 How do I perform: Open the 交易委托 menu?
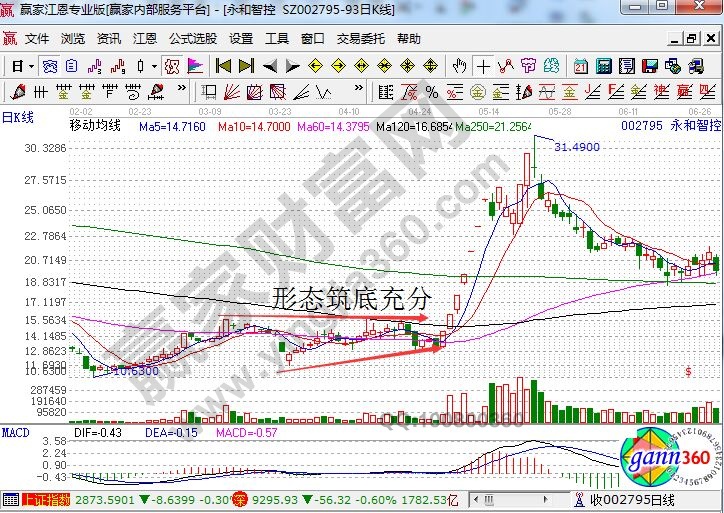pyautogui.click(x=360, y=39)
